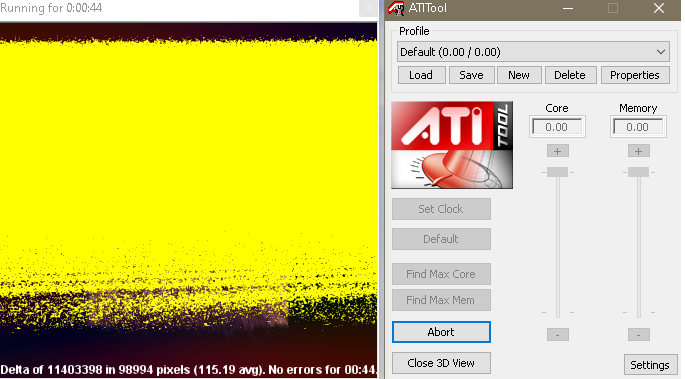Delete the selected profile
The image size is (685, 379).
pos(570,75)
